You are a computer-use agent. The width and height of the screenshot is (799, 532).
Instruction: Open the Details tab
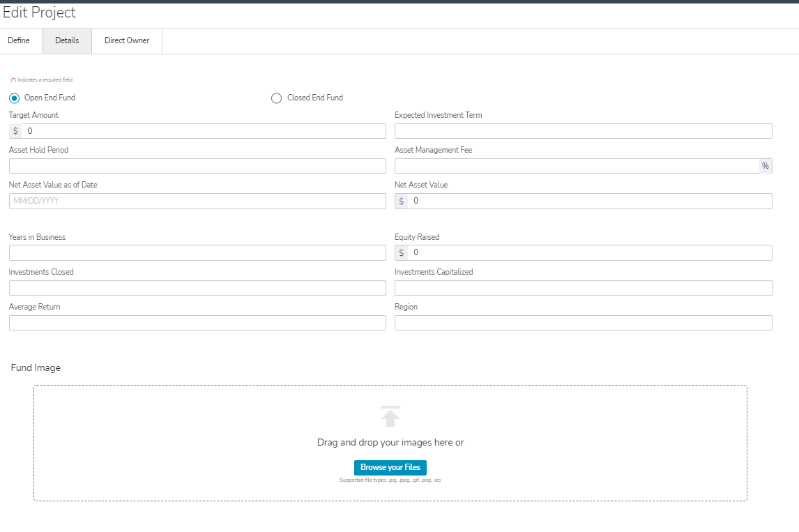(67, 40)
